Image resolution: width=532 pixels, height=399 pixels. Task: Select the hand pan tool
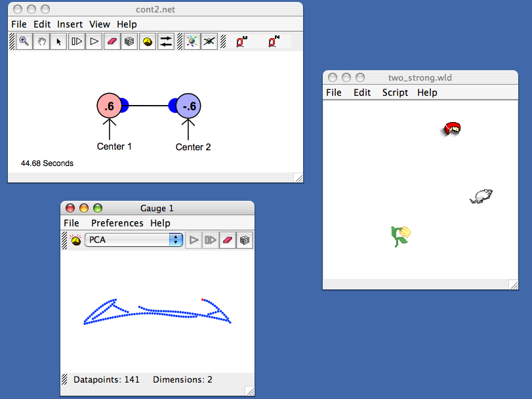(41, 41)
